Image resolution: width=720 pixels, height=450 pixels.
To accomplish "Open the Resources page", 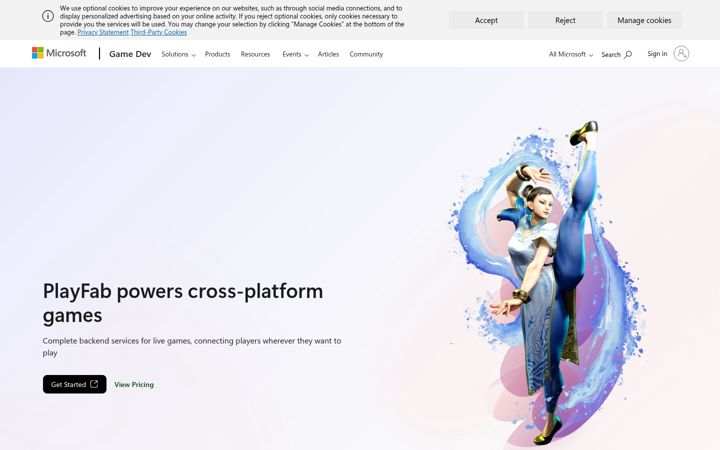I will click(x=255, y=54).
